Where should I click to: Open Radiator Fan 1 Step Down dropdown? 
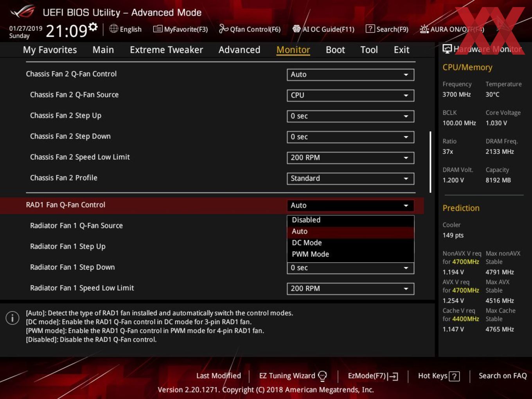[x=350, y=268]
